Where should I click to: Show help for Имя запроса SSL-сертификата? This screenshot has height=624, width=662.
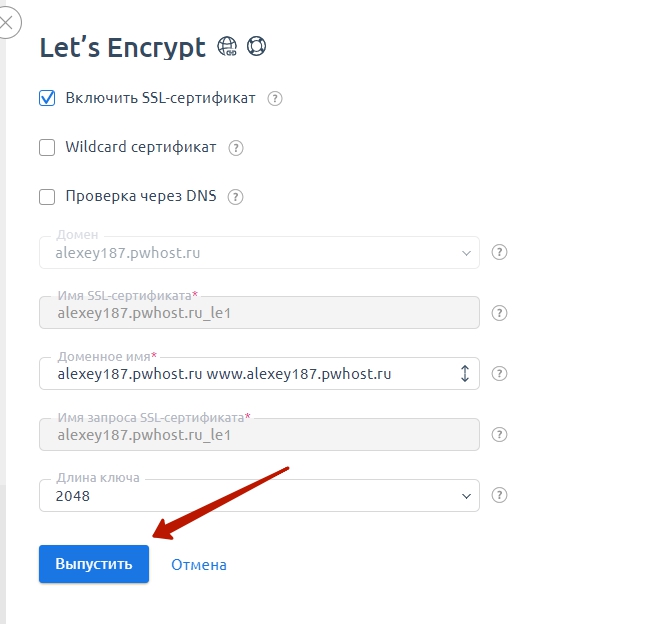[499, 434]
